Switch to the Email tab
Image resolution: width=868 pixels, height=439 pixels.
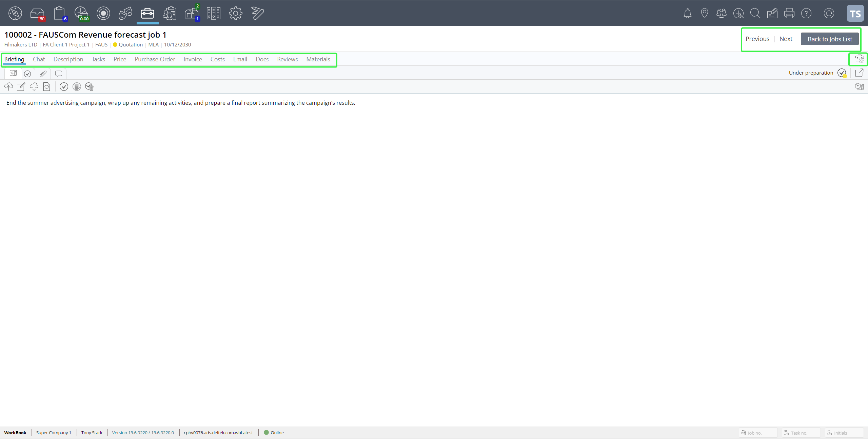click(x=240, y=59)
